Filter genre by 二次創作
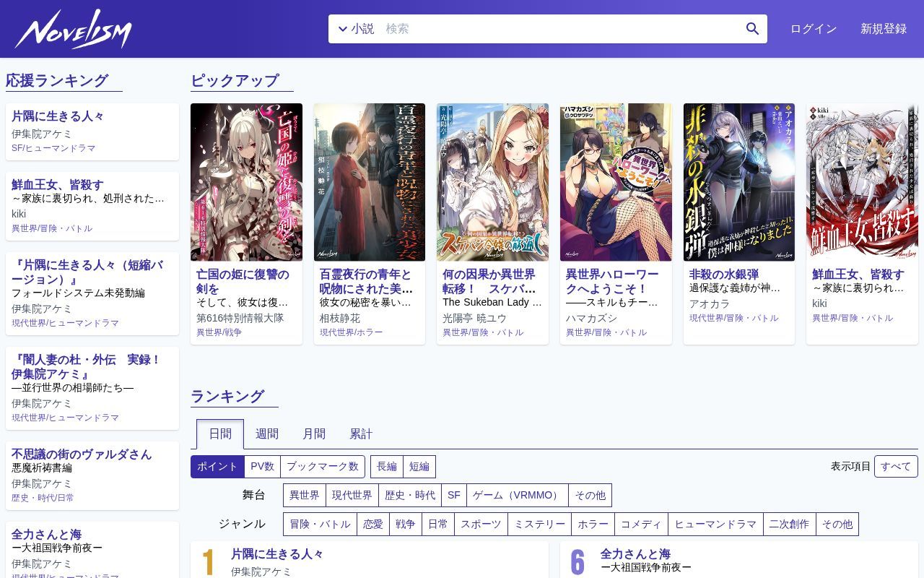 tap(790, 525)
